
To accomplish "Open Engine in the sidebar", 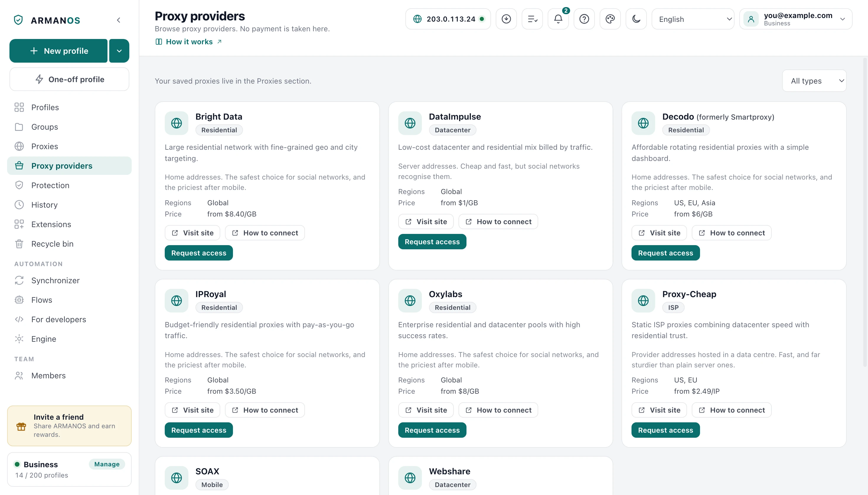I will coord(69,339).
